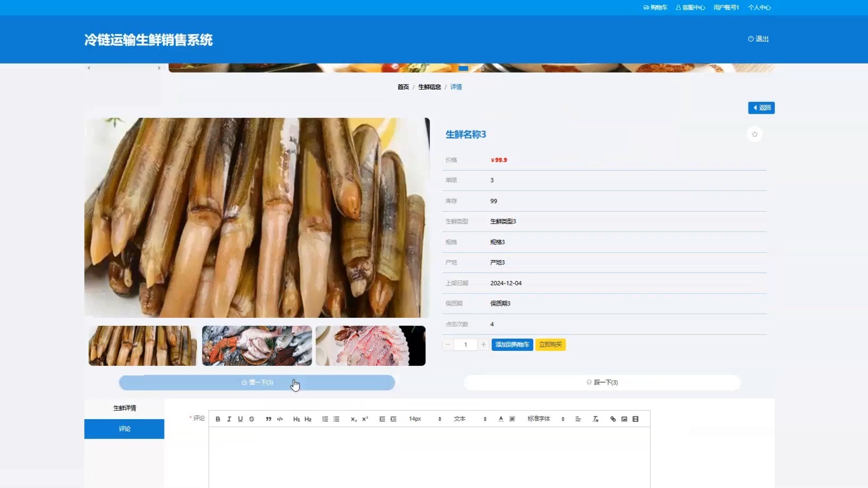Increase quantity with the plus stepper
868x488 pixels.
click(483, 345)
